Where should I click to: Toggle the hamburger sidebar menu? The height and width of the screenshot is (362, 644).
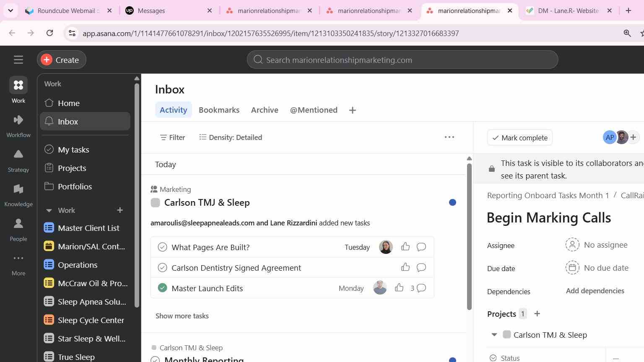pyautogui.click(x=18, y=59)
